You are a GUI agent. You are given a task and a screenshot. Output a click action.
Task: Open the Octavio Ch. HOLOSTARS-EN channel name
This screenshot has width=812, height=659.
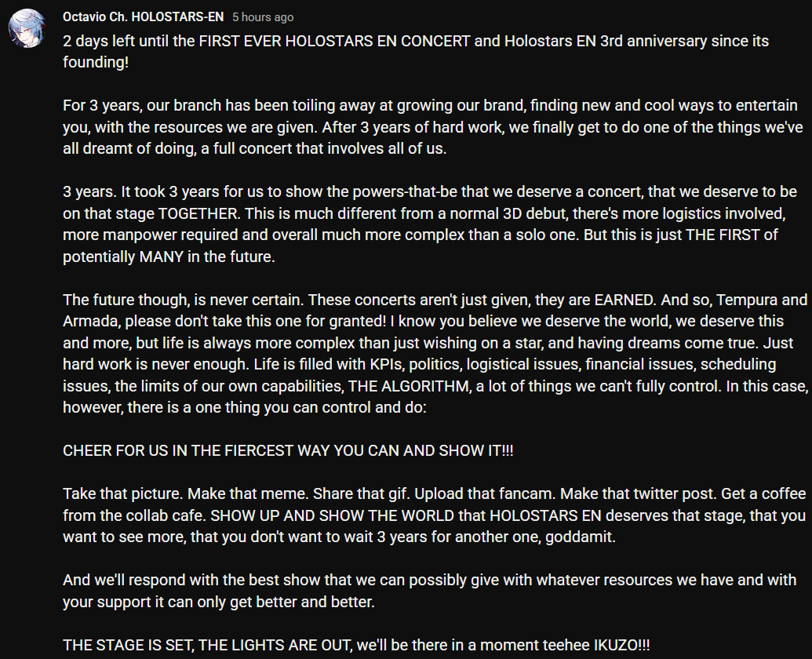point(143,17)
